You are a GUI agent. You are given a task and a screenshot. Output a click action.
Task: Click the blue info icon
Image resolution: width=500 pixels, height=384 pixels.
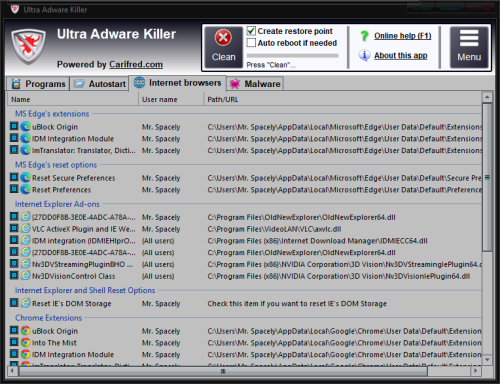(364, 55)
